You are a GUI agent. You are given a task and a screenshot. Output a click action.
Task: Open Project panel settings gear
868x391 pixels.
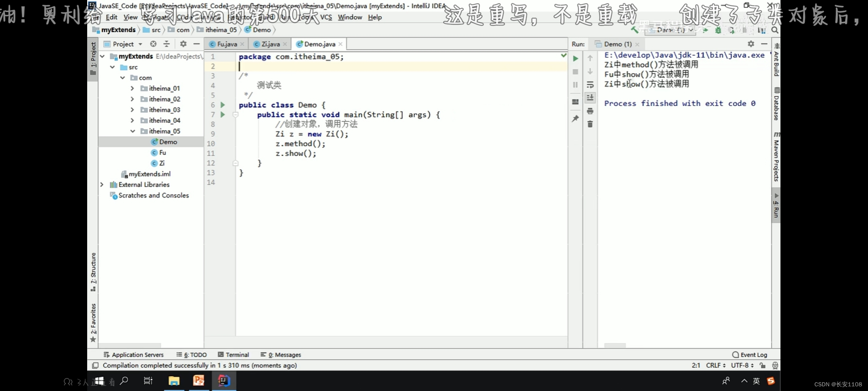(x=183, y=44)
